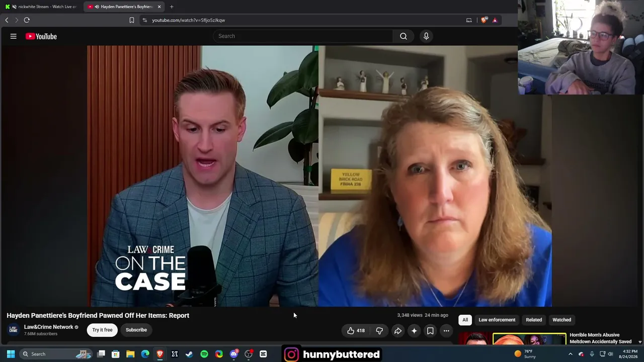Screen dimensions: 644x362
Task: Select the Related filter chip
Action: pyautogui.click(x=534, y=320)
